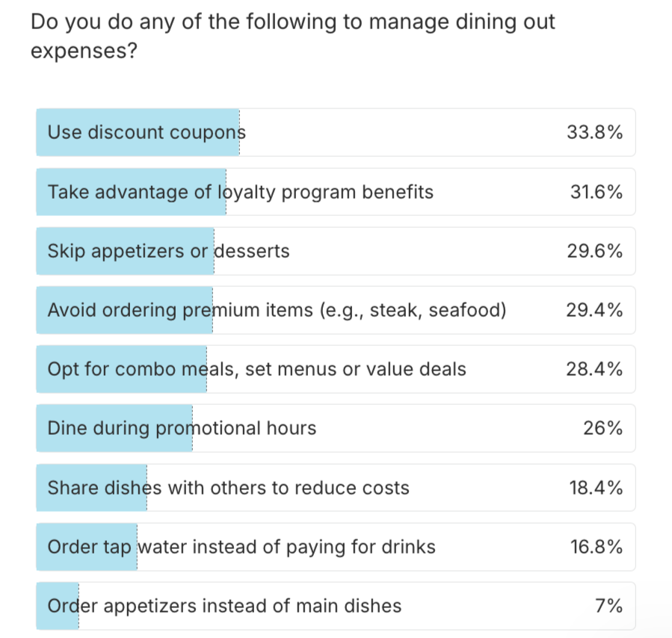Pick "Order appetizers instead of main dishes" label
The width and height of the screenshot is (672, 638).
pyautogui.click(x=224, y=607)
